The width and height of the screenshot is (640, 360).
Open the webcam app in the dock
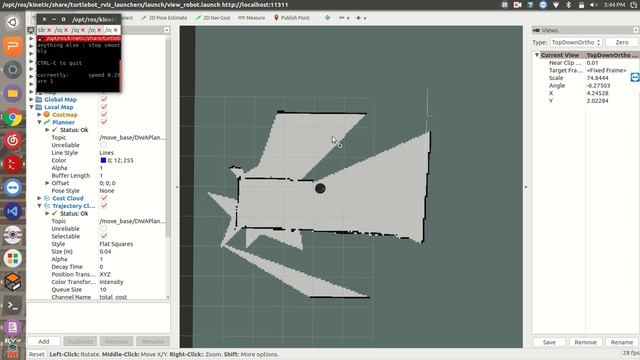pyautogui.click(x=13, y=235)
